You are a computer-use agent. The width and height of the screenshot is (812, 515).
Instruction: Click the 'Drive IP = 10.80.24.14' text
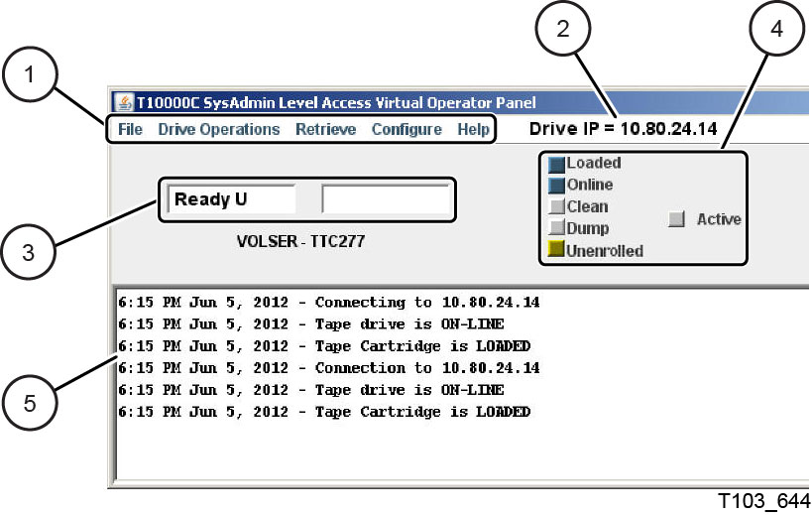(623, 128)
